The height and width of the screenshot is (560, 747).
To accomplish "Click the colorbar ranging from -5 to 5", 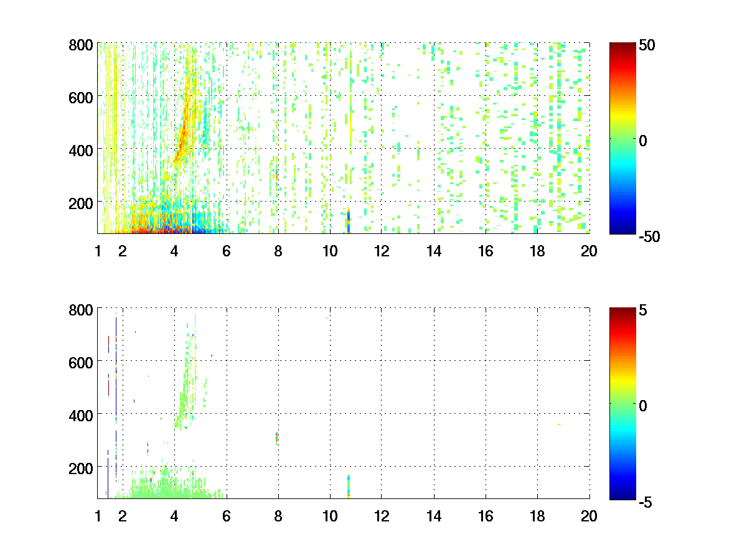I will (622, 403).
